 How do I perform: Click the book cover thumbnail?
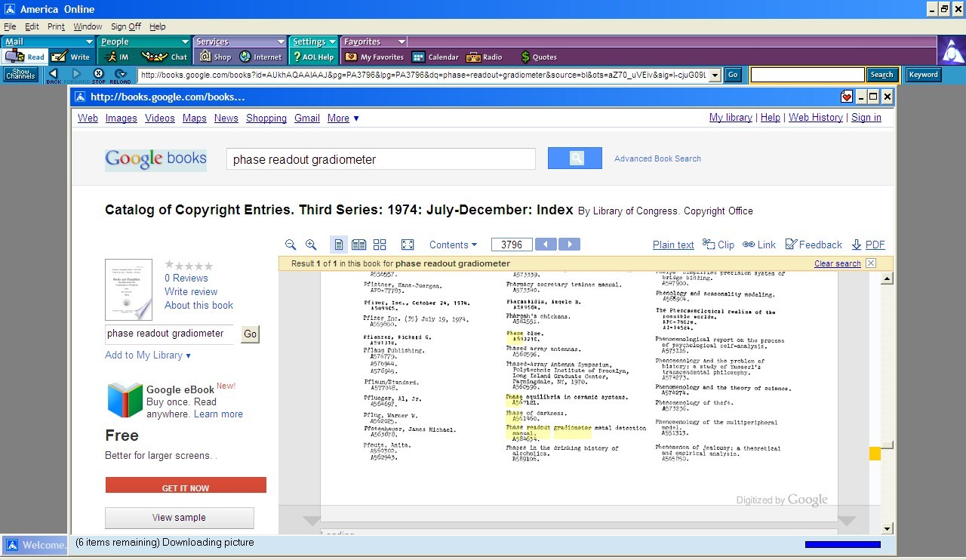[x=128, y=290]
